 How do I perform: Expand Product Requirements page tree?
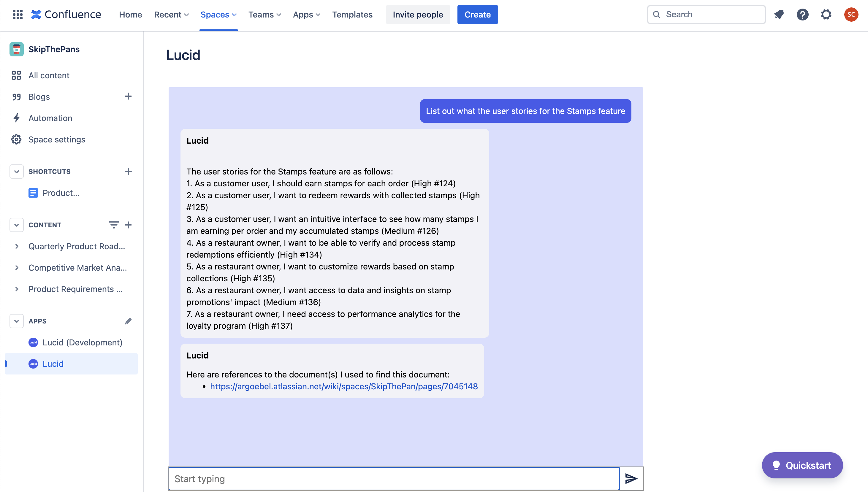pos(17,289)
